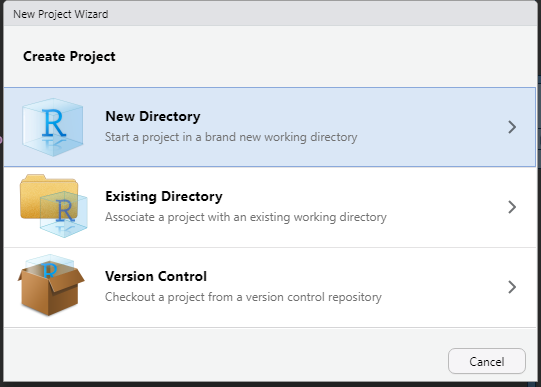
Task: Click blank space in highlighted New Directory row
Action: coord(431,127)
